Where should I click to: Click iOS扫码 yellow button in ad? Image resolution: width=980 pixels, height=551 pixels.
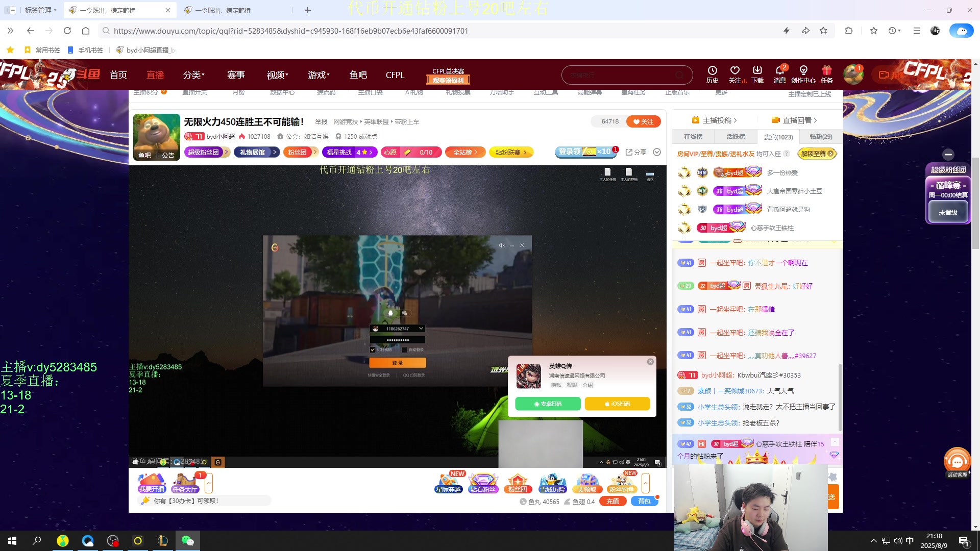pos(617,404)
